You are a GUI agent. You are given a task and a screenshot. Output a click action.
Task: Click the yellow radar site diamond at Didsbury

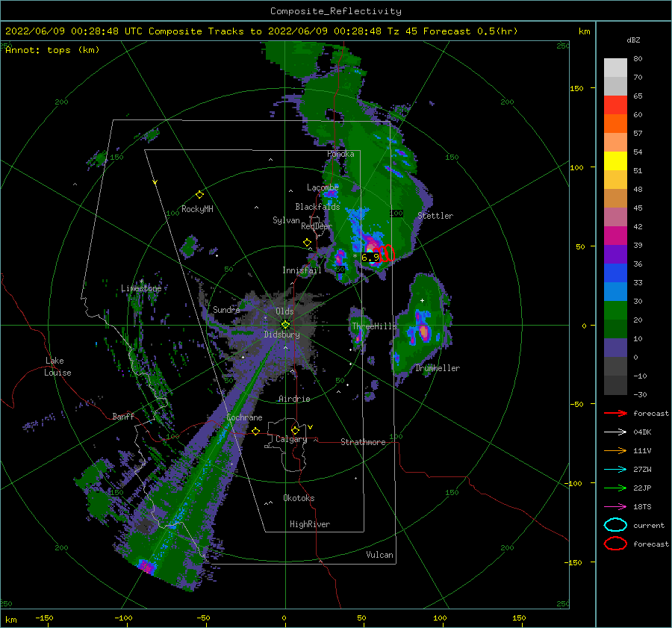pos(285,325)
